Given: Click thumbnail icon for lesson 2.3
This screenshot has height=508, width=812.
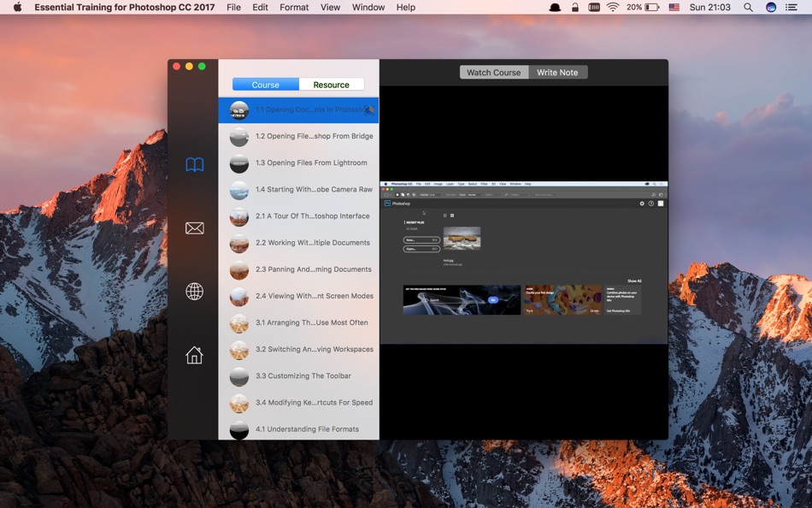Looking at the screenshot, I should [238, 270].
